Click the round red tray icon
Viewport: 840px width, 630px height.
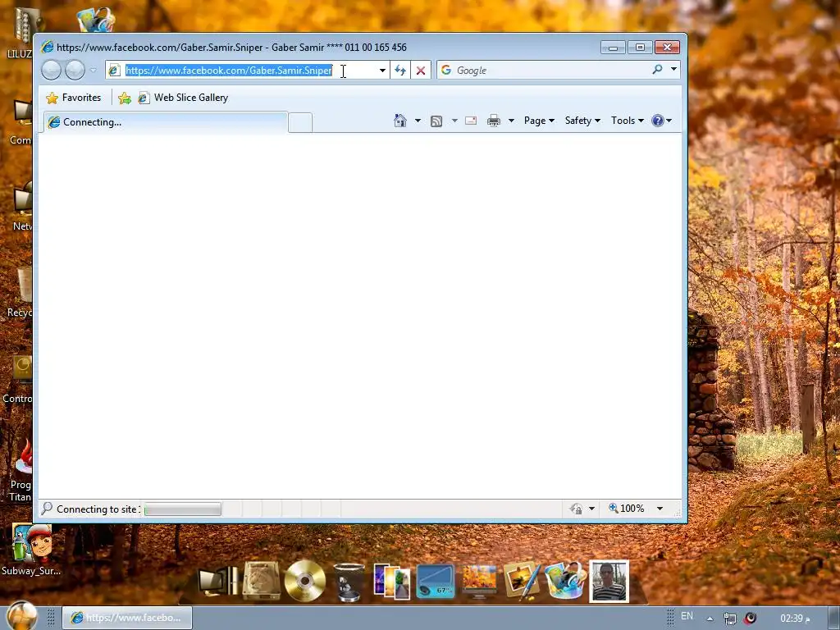(x=750, y=619)
